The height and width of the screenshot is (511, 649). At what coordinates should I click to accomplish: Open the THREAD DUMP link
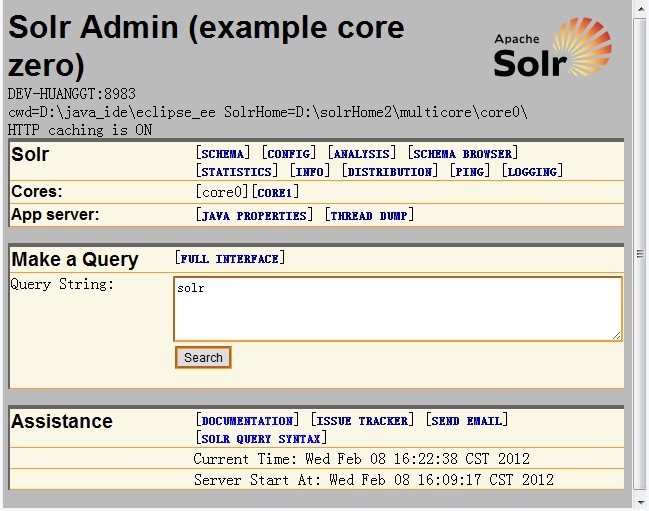click(369, 216)
